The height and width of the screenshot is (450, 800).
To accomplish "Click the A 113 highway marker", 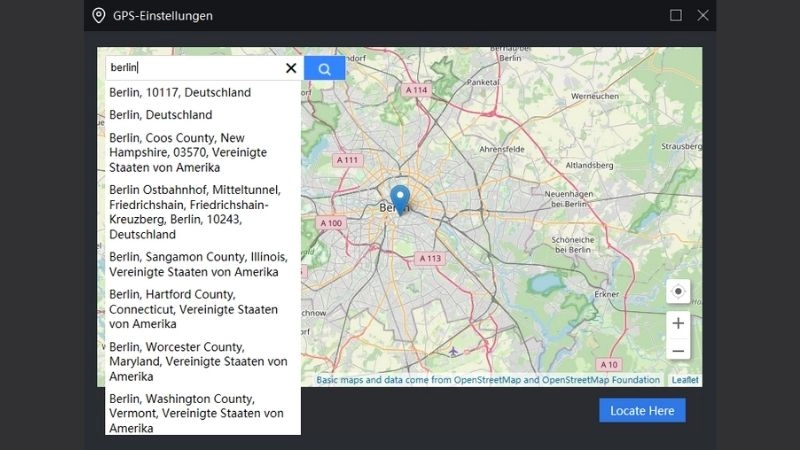I will (x=430, y=258).
